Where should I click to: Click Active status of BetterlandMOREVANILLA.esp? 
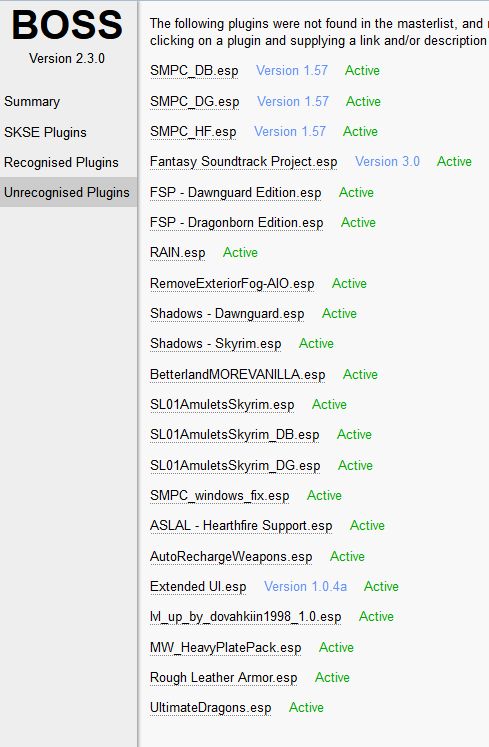(360, 374)
